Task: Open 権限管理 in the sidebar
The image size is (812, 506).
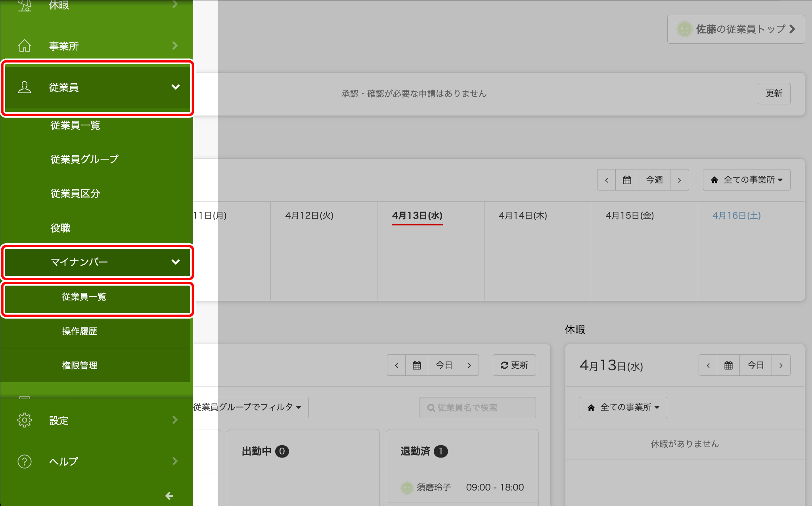Action: pyautogui.click(x=79, y=366)
